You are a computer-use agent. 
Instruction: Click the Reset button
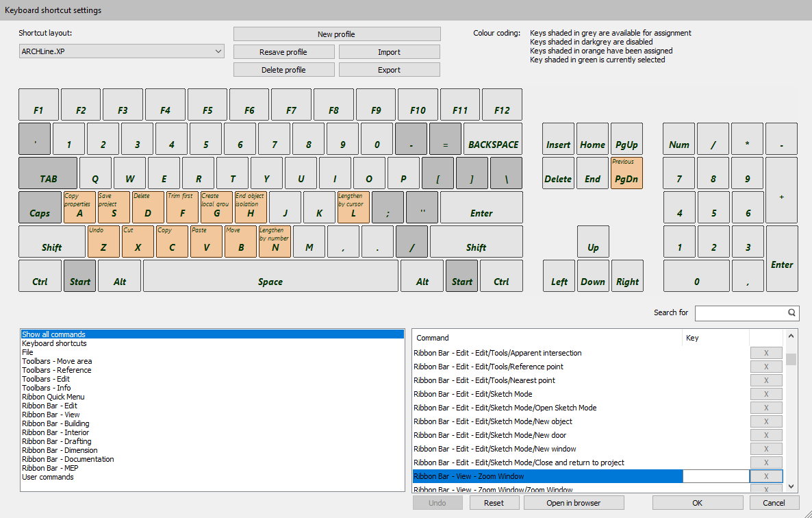[x=494, y=503]
